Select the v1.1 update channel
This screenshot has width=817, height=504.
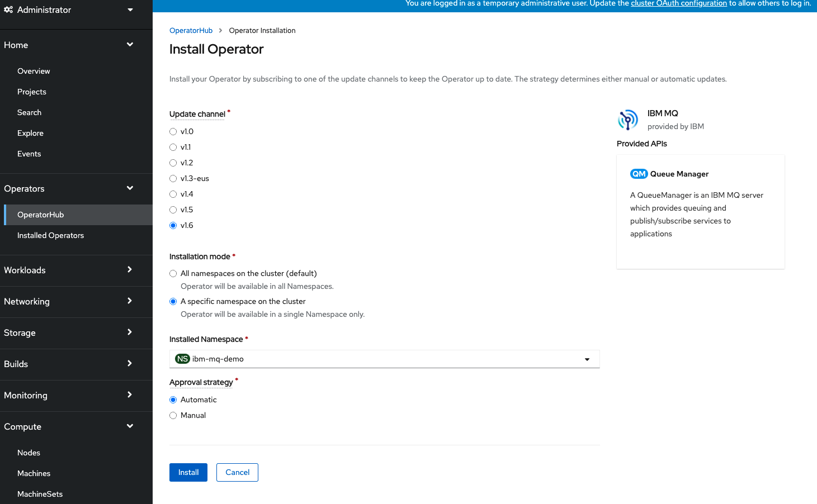point(173,148)
